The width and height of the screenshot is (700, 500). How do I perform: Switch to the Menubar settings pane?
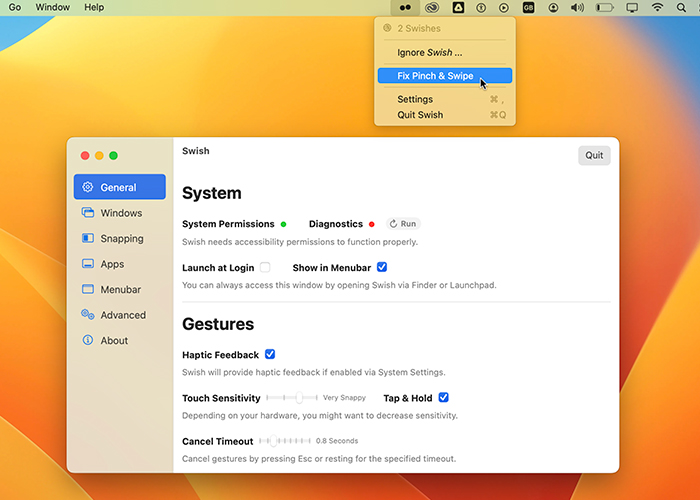120,289
